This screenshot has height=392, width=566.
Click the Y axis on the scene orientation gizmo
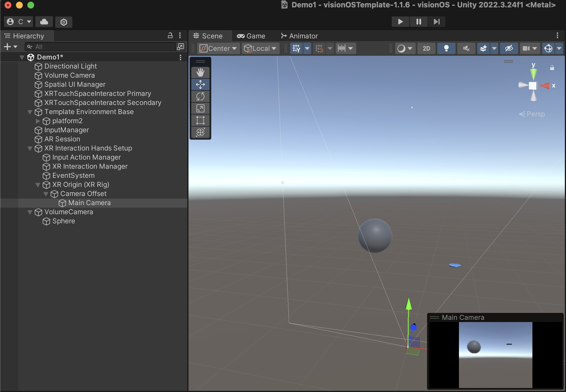(x=534, y=73)
